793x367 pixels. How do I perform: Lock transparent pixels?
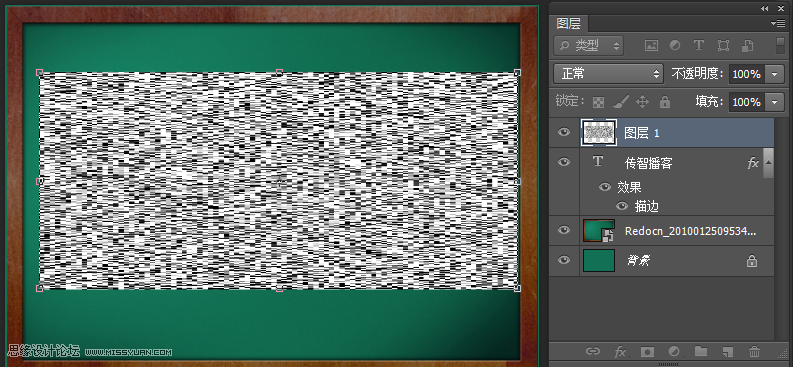click(599, 102)
